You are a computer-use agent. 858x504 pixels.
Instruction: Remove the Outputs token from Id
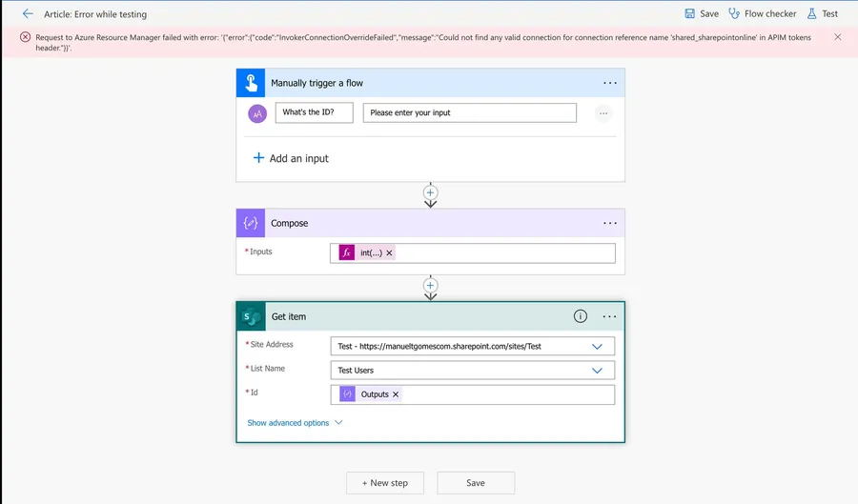[x=396, y=394]
